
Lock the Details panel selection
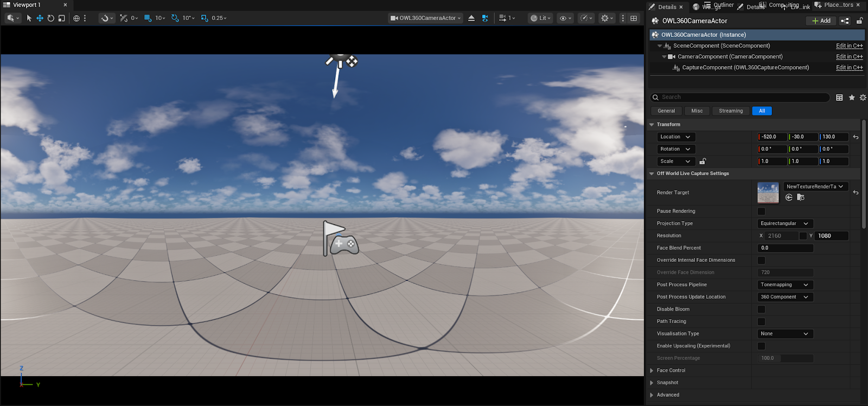pos(859,21)
